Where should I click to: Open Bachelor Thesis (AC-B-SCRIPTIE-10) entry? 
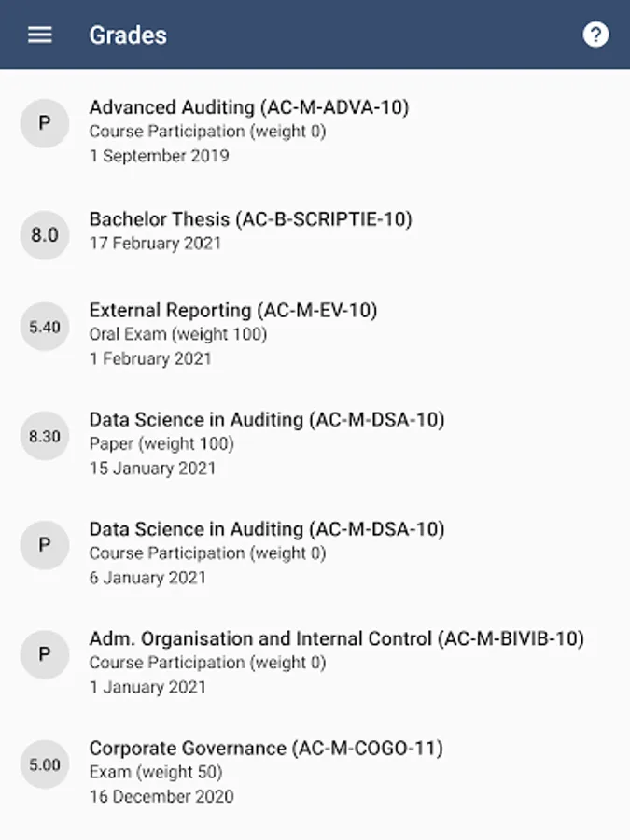pyautogui.click(x=250, y=219)
